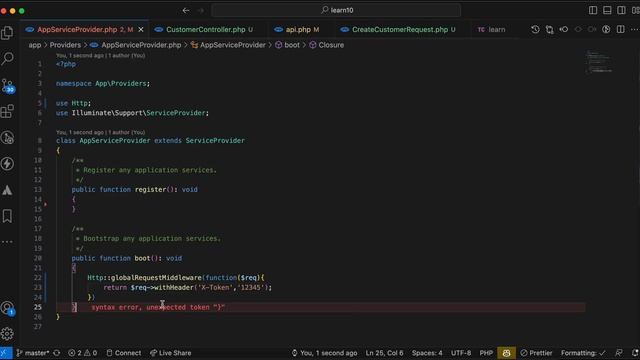640x360 pixels.
Task: Toggle the primary side bar layout icon
Action: 593,10
